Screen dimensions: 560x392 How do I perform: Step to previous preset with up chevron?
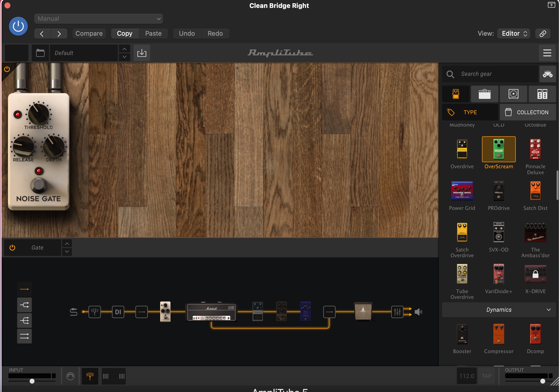pos(124,49)
